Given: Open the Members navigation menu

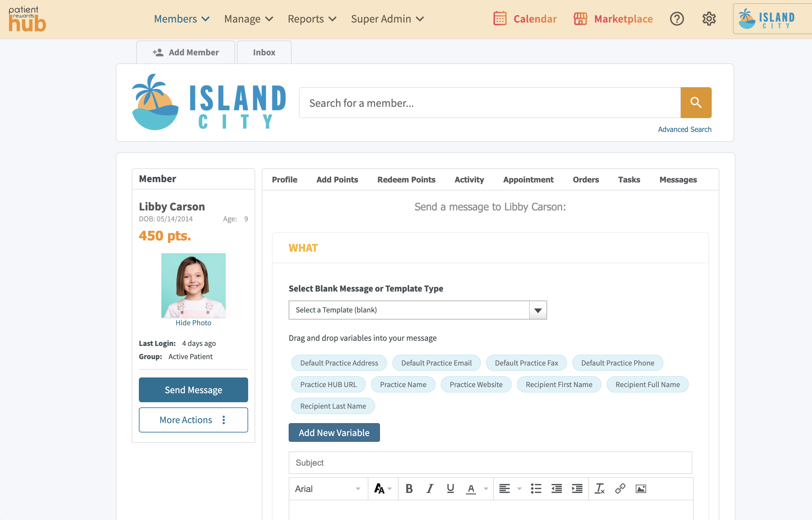Looking at the screenshot, I should tap(182, 19).
